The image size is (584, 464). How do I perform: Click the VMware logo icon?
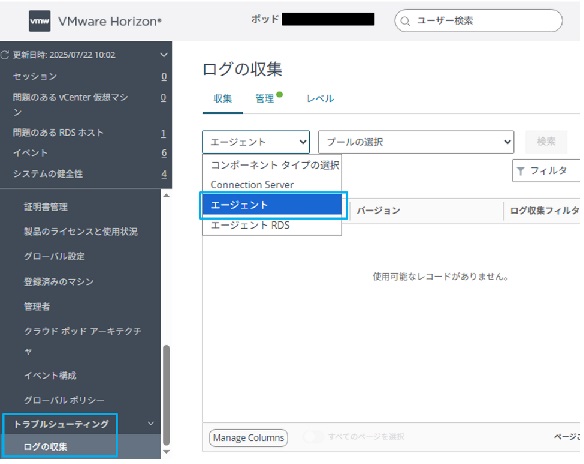[x=39, y=21]
